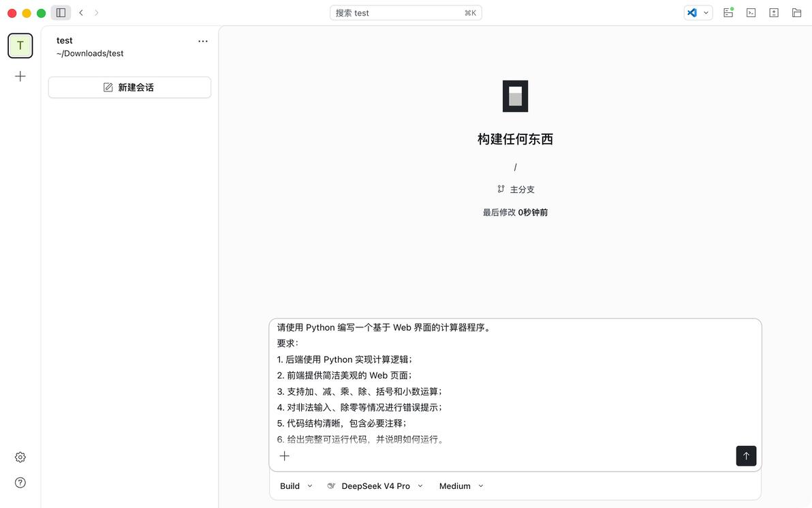812x508 pixels.
Task: Open the test project options menu
Action: pyautogui.click(x=202, y=41)
